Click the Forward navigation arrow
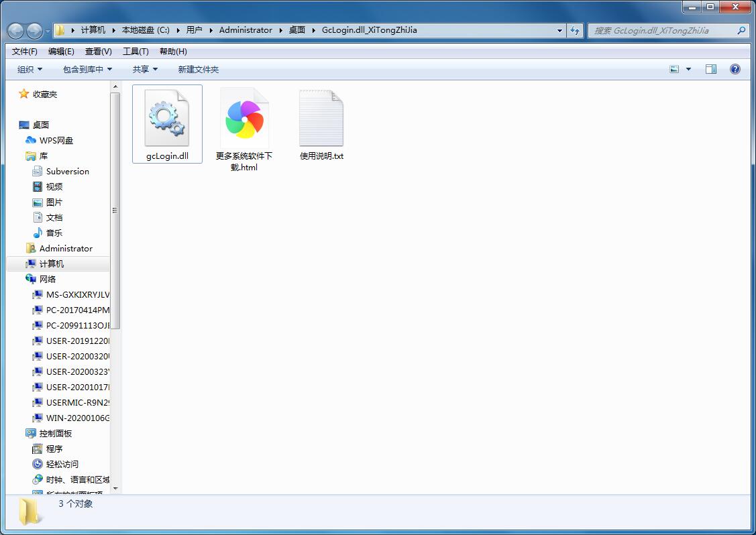Screen dimensions: 756x535 (34, 31)
